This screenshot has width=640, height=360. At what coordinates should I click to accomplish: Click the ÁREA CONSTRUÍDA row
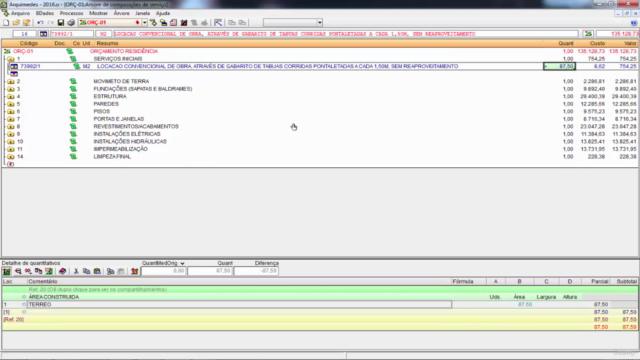320,297
